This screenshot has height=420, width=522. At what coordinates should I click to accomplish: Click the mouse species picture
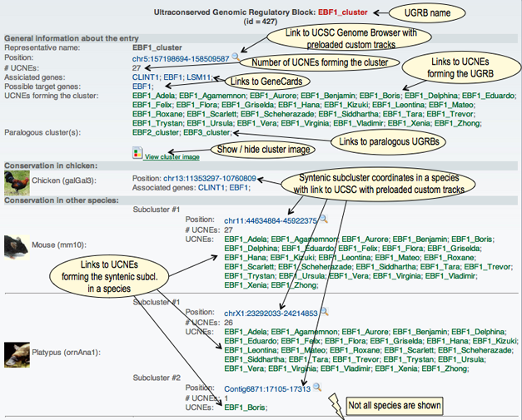click(x=17, y=245)
